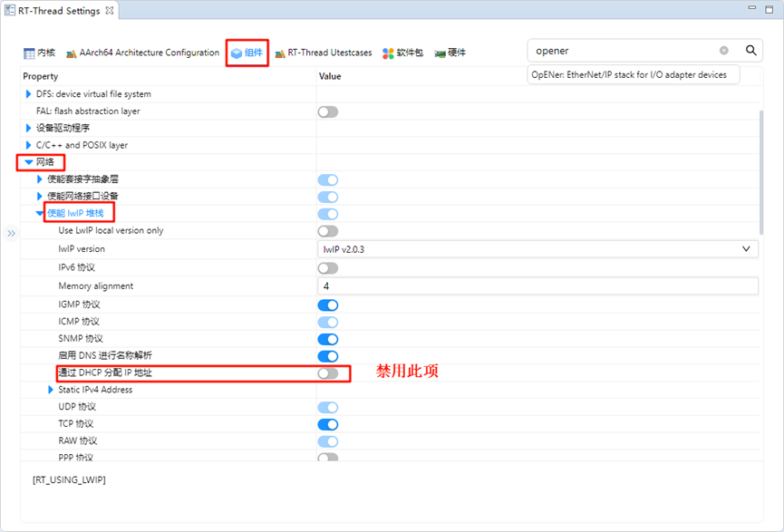Toggle the UDP 协议 switch
The height and width of the screenshot is (532, 784).
(328, 408)
